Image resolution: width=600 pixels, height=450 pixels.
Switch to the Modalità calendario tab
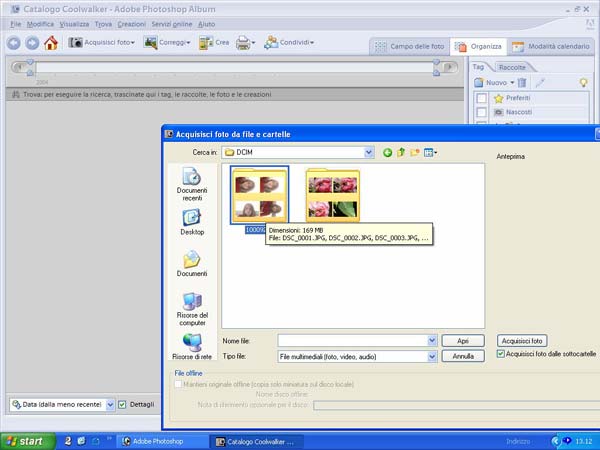pyautogui.click(x=551, y=47)
